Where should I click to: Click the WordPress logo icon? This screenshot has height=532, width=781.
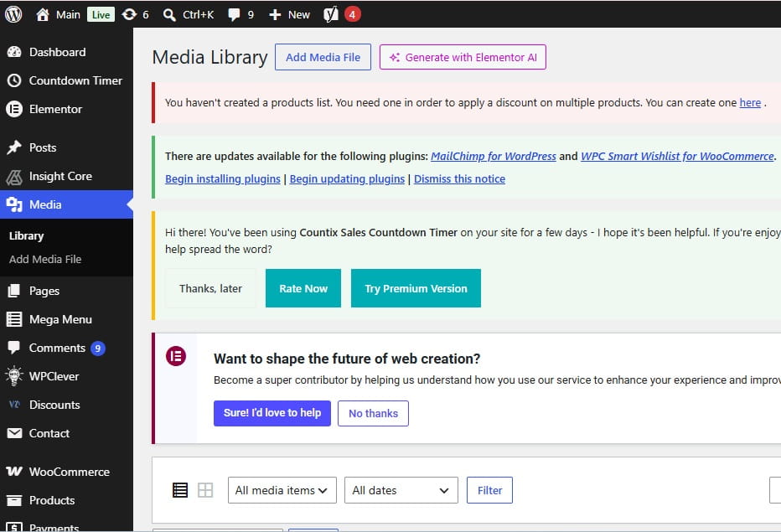tap(13, 14)
